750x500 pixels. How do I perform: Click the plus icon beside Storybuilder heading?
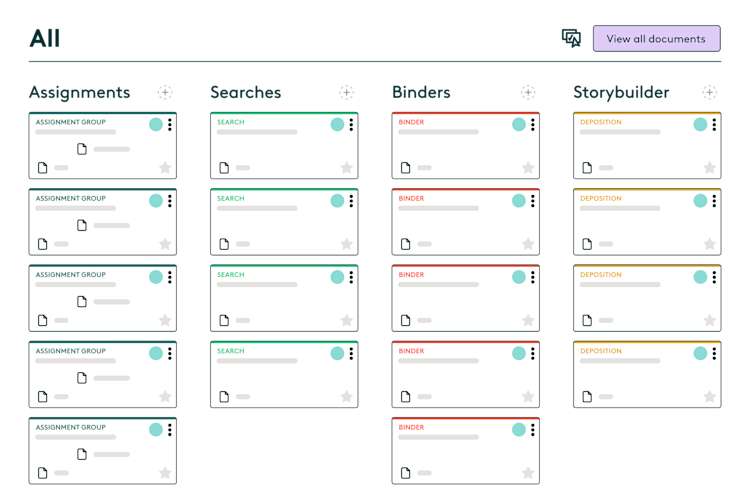coord(709,93)
